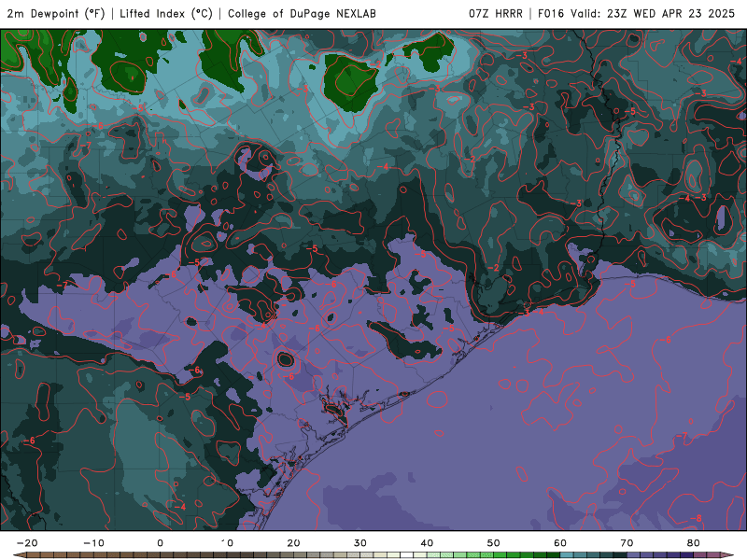Image resolution: width=747 pixels, height=560 pixels.
Task: Click the -20 label on the color scale
Action: 27,543
